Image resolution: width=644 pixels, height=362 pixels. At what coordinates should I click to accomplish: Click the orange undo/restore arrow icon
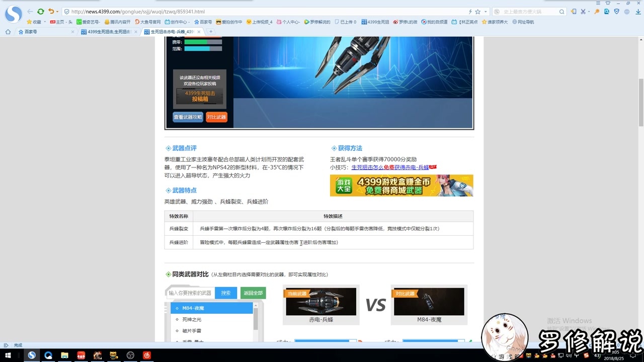51,12
